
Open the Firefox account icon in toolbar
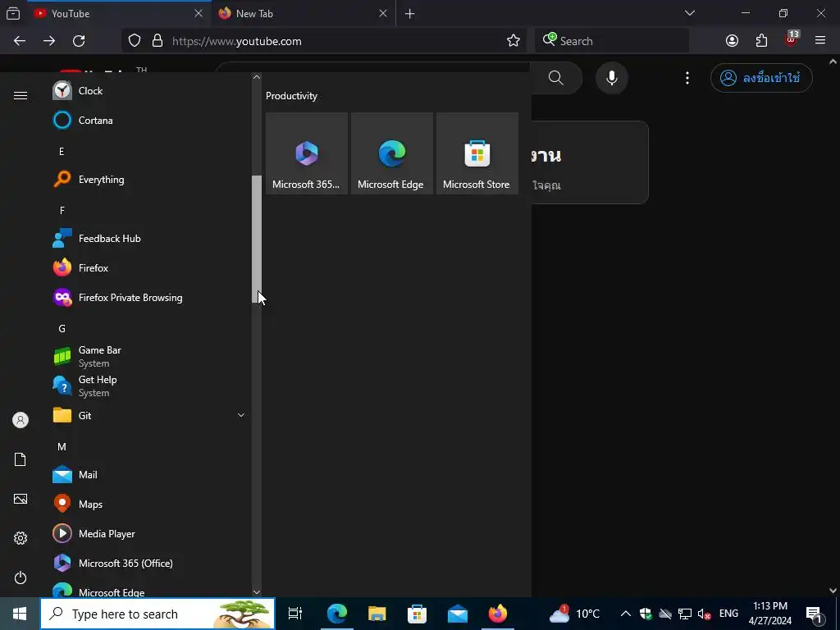pyautogui.click(x=732, y=41)
